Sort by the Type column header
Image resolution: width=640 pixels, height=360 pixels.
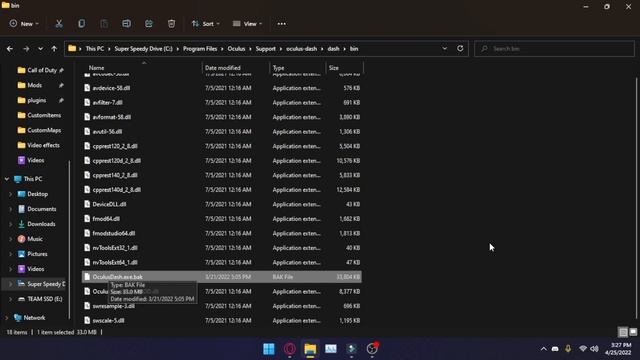coord(298,68)
